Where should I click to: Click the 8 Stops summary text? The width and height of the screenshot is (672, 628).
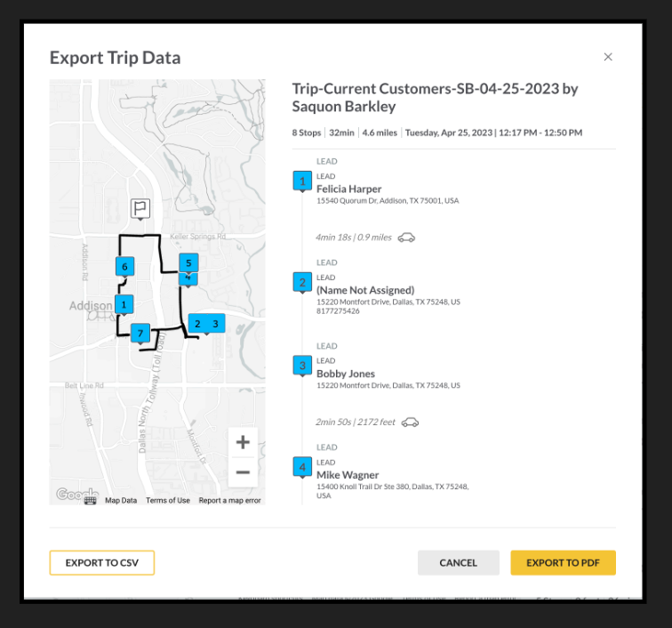307,133
